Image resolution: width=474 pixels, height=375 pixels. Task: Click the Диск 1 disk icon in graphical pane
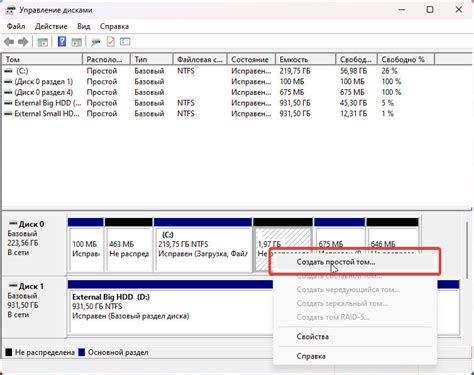click(x=13, y=286)
